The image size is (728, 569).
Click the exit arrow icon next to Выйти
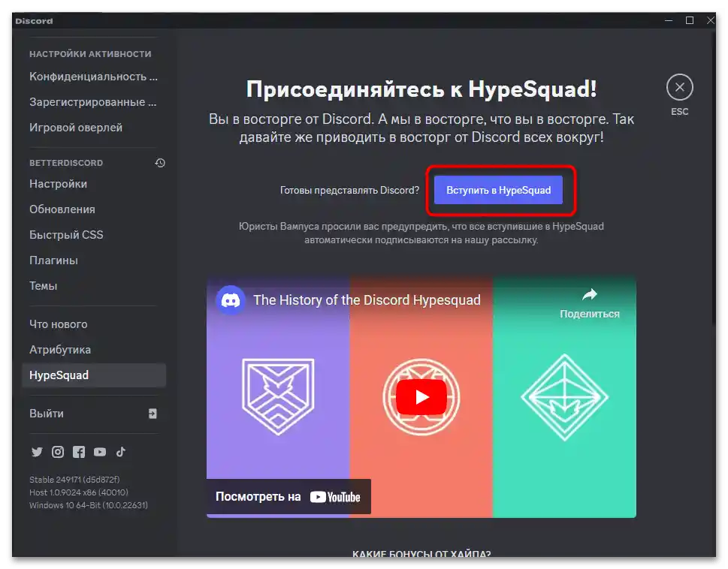point(153,413)
